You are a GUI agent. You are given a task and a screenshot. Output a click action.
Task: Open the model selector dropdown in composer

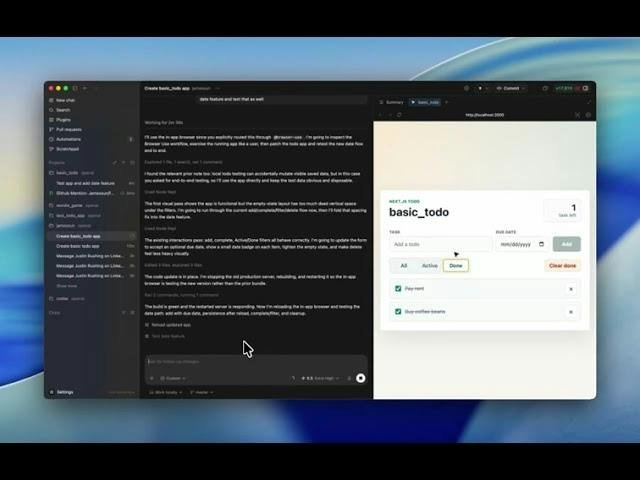320,378
